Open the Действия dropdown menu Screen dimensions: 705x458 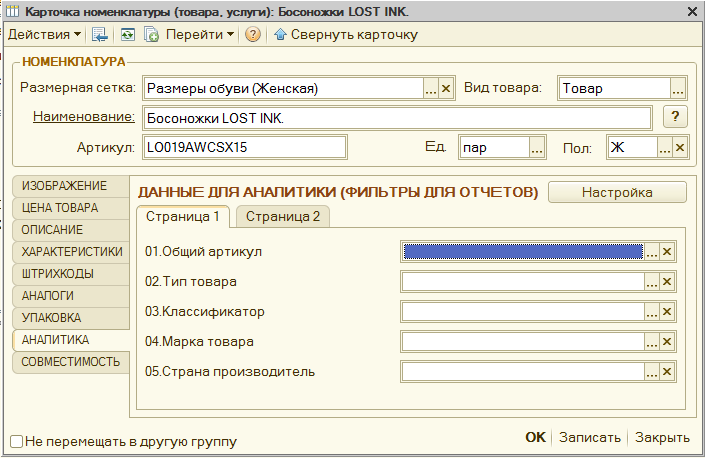44,34
